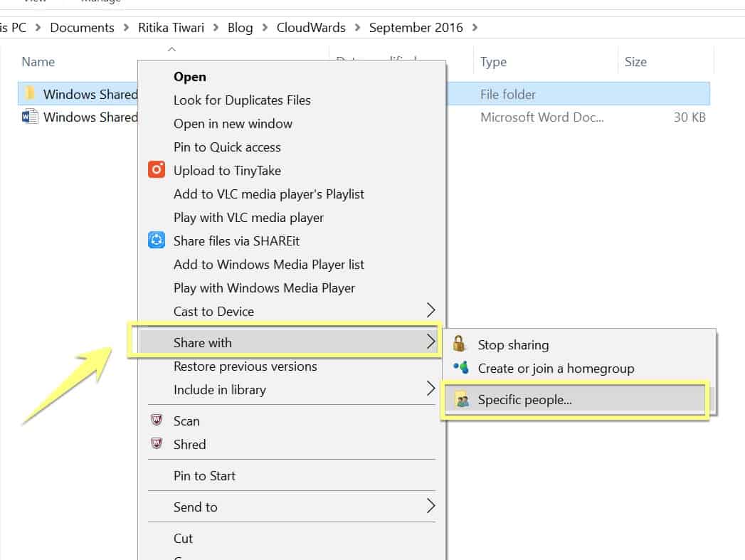
Task: Expand the chevron after CloudWards breadcrumb
Action: (357, 28)
